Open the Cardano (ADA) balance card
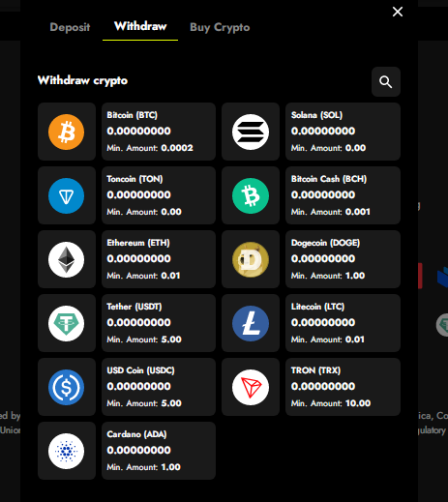 pos(159,451)
